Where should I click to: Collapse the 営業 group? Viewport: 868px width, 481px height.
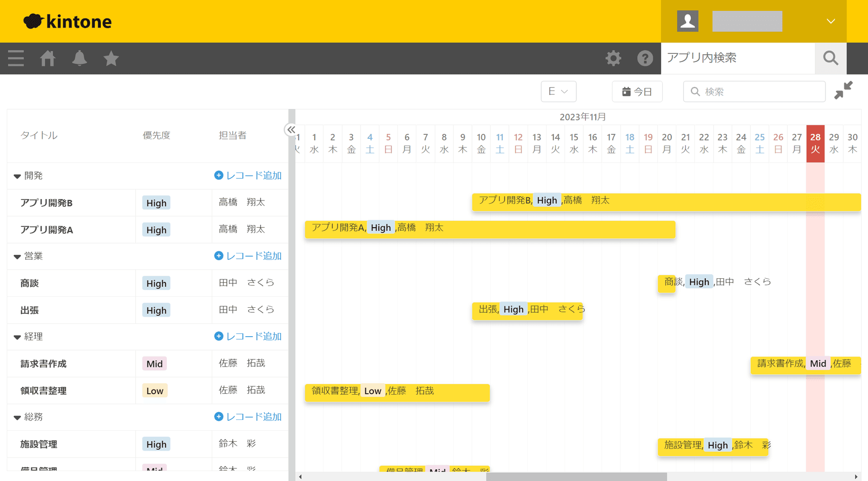tap(17, 257)
